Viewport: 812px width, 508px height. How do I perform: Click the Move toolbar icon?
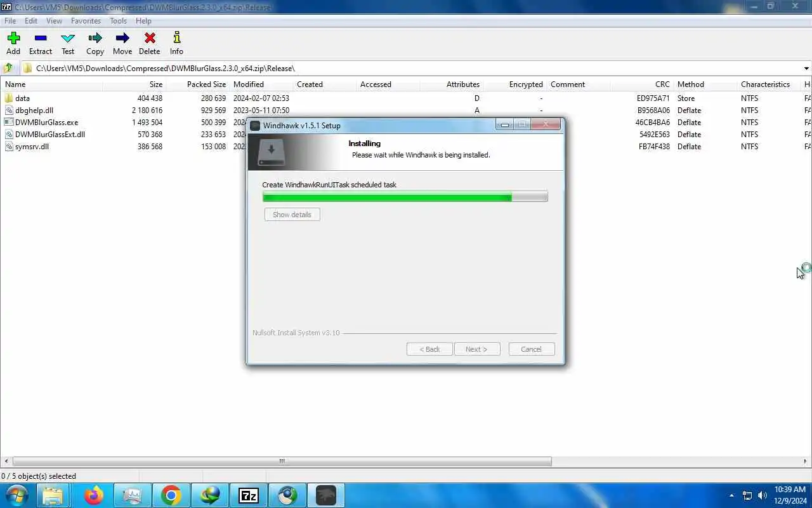(122, 44)
